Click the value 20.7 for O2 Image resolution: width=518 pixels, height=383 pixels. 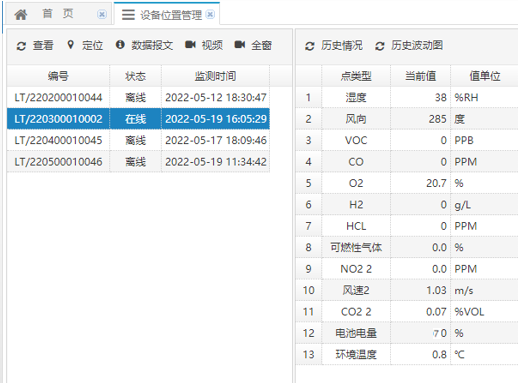point(436,183)
